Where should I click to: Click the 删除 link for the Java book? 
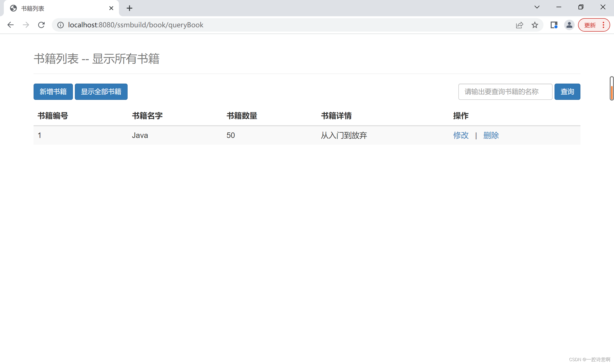point(491,135)
